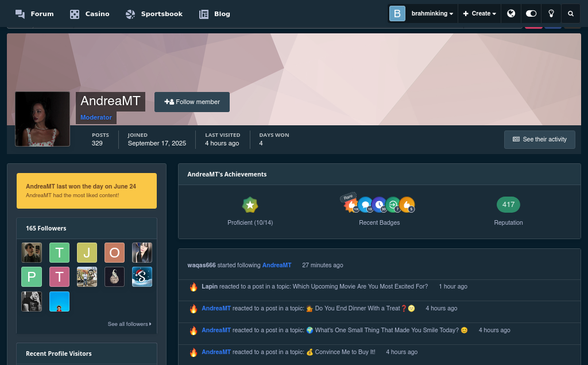This screenshot has width=588, height=365.
Task: Click the Proficient rank star badge
Action: tap(250, 205)
